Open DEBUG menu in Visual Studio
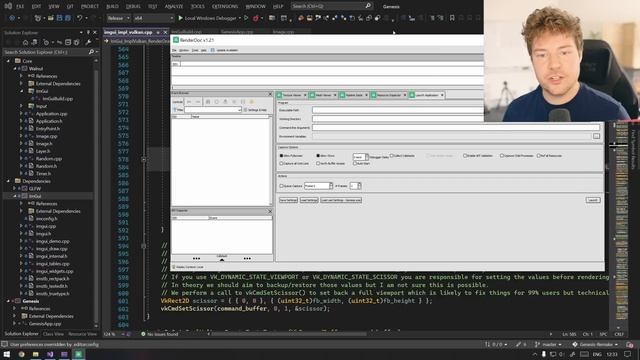 [x=133, y=7]
